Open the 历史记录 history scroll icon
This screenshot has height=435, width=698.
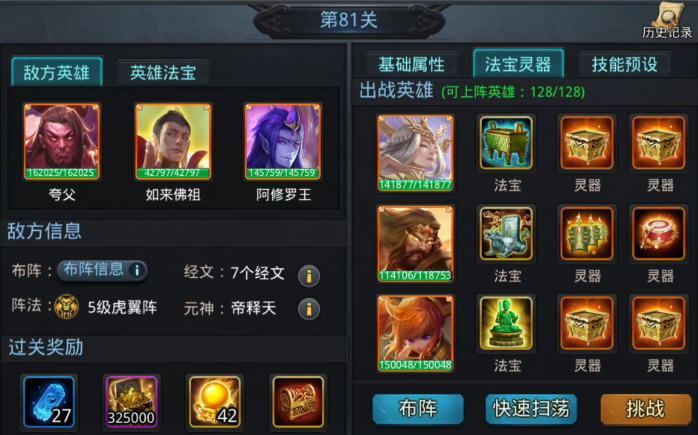(x=666, y=20)
